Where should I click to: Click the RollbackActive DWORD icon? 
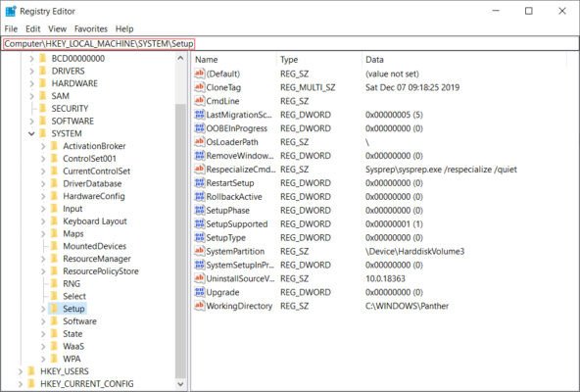(200, 197)
